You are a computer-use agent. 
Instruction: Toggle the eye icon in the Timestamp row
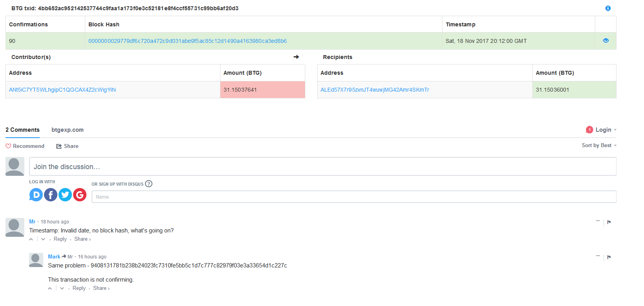coord(605,41)
